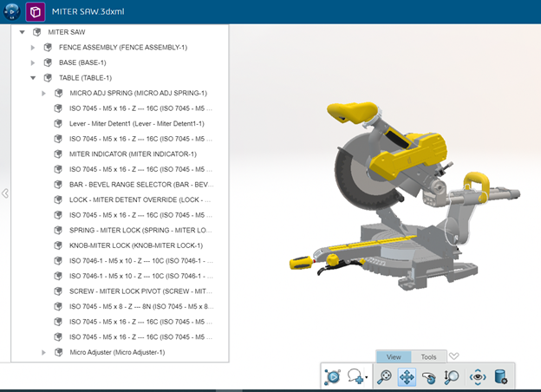Choose the Zoom magnifier with vertical arrow
The image size is (541, 392).
(x=451, y=376)
